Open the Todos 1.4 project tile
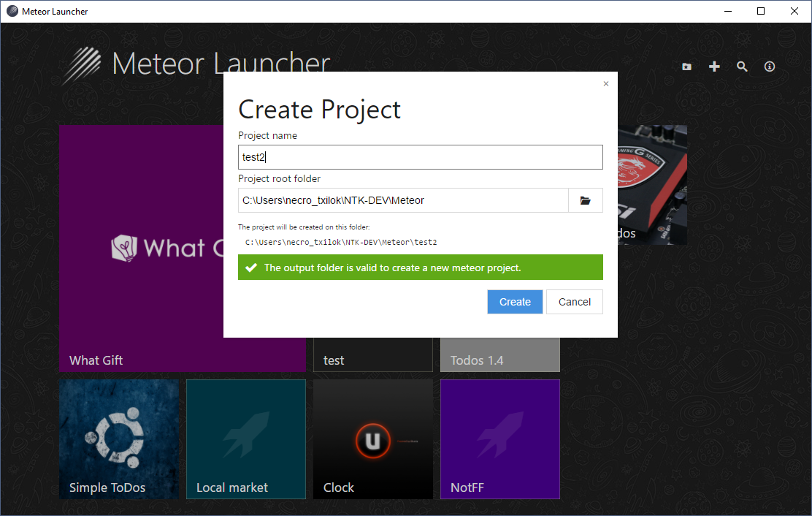This screenshot has width=812, height=516. coord(499,355)
